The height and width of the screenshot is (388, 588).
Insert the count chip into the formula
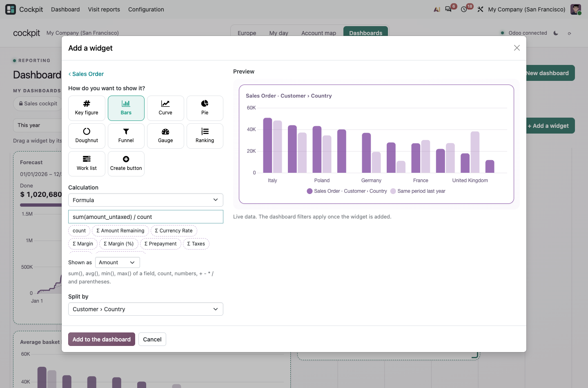click(x=79, y=231)
